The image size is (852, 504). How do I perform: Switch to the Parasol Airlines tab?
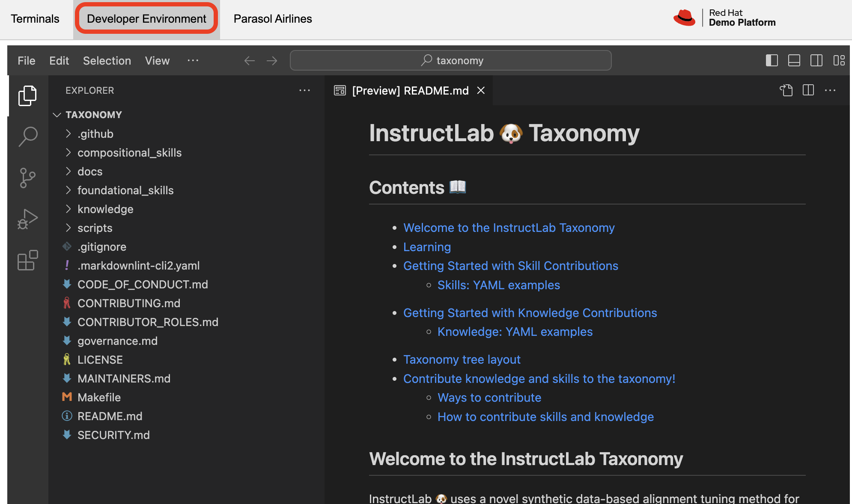click(x=273, y=19)
